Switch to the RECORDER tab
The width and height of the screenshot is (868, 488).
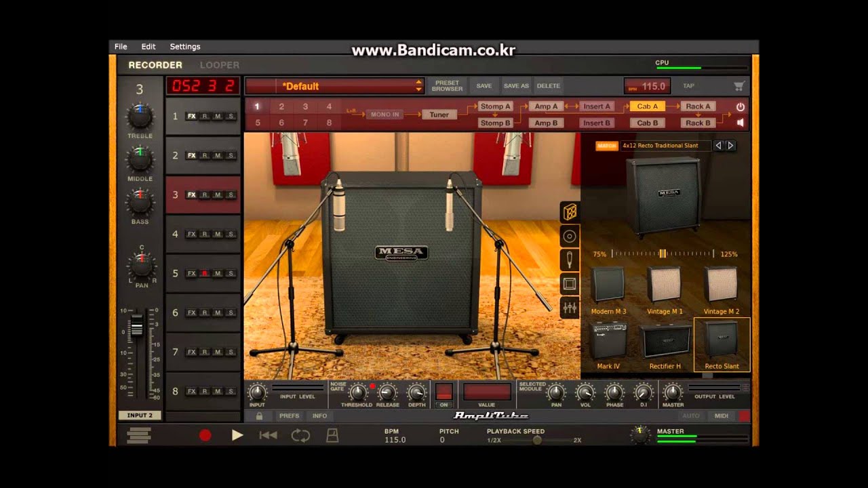(155, 65)
